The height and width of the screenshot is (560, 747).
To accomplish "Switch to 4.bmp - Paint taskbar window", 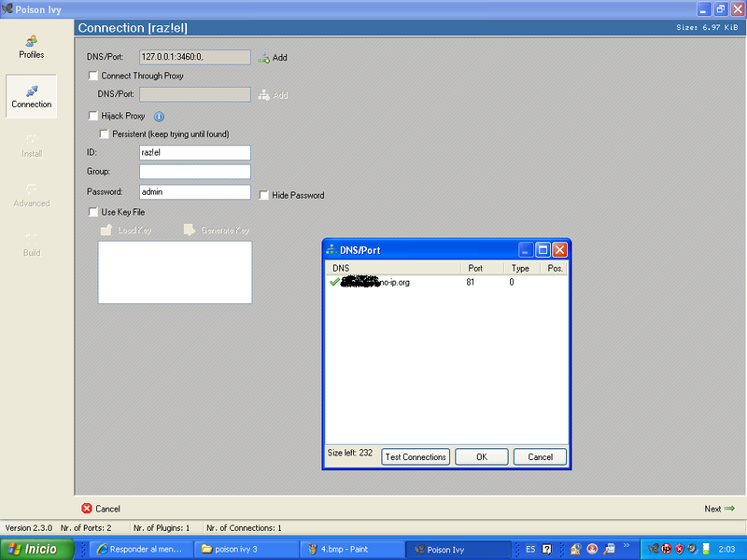I will (353, 549).
